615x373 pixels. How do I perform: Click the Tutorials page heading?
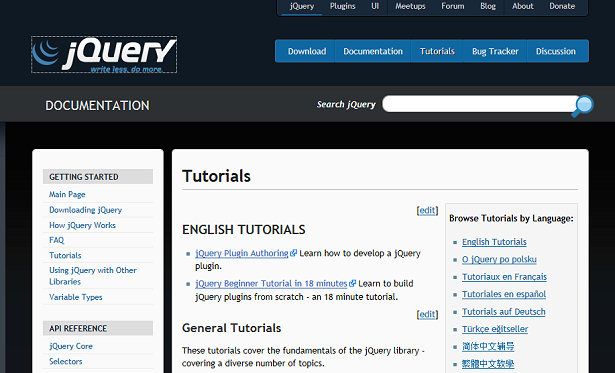click(217, 176)
